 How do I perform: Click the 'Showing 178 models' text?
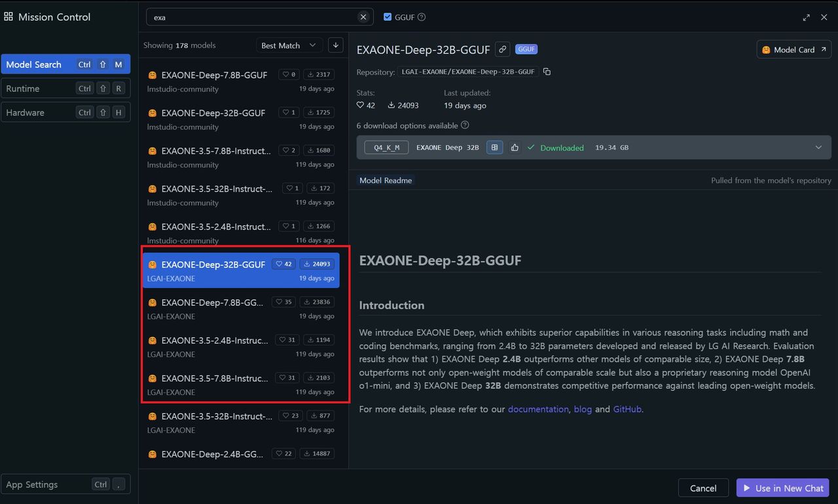pos(179,45)
